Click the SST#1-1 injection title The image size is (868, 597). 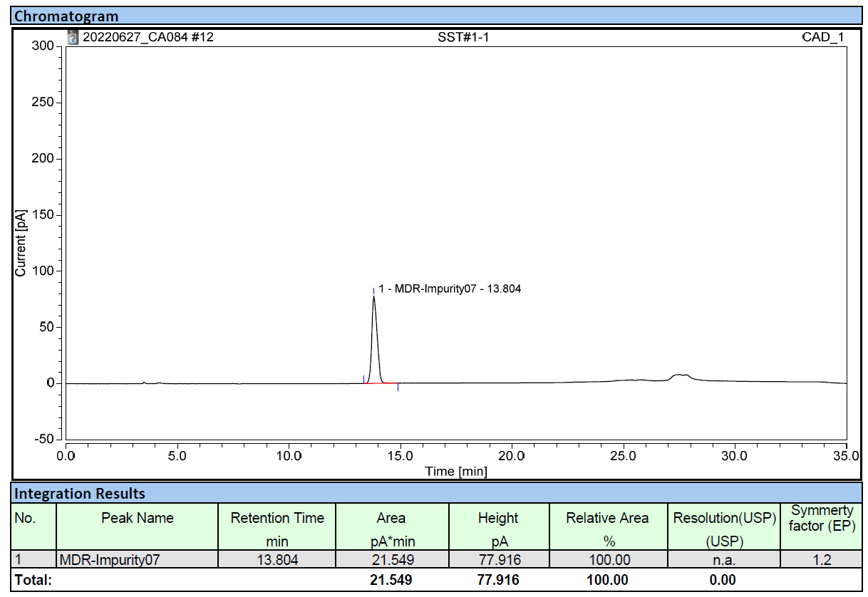(463, 38)
